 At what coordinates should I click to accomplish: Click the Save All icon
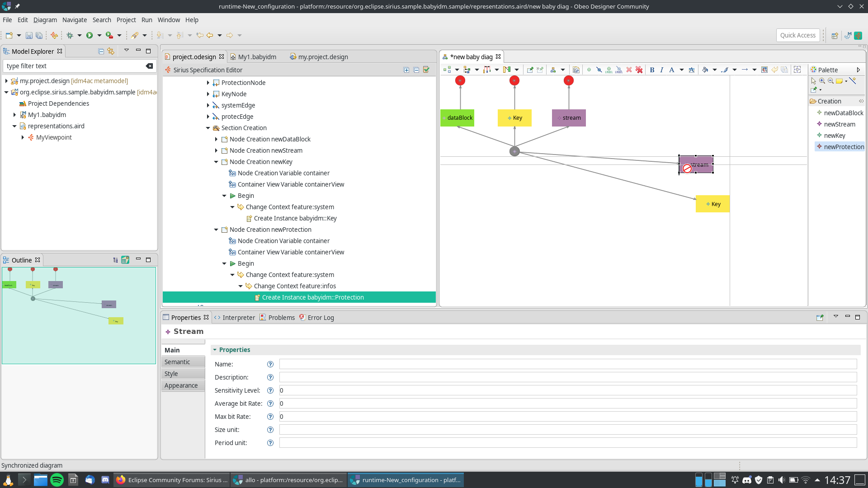(x=39, y=35)
